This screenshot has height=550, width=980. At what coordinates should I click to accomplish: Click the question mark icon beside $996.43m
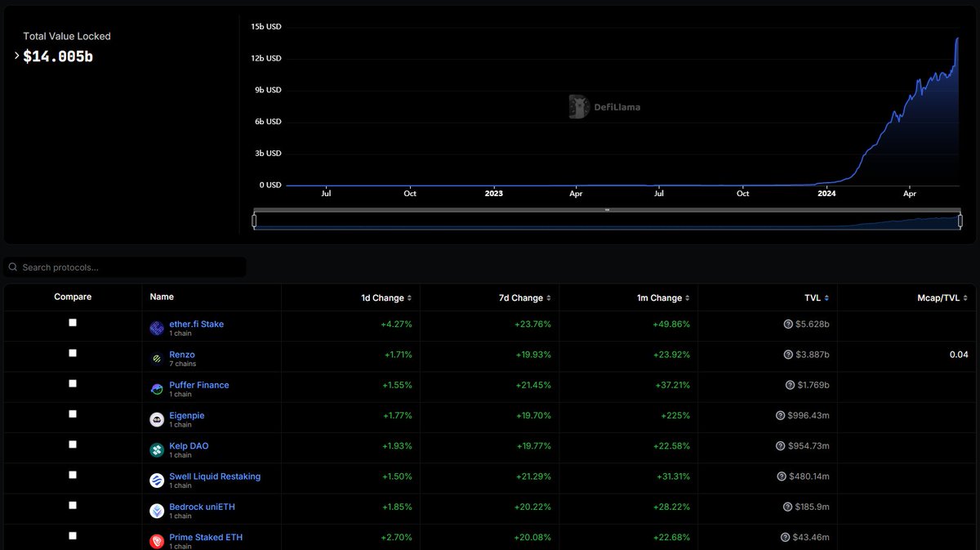781,415
